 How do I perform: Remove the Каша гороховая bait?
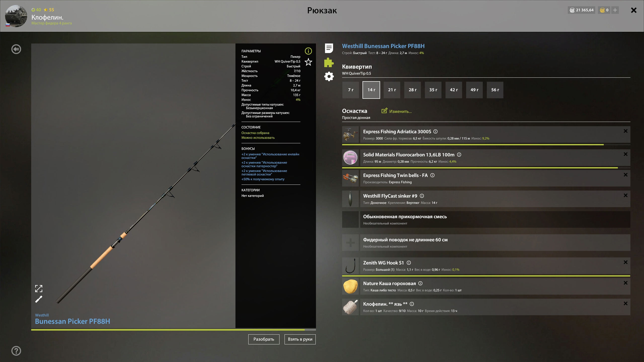pyautogui.click(x=625, y=283)
